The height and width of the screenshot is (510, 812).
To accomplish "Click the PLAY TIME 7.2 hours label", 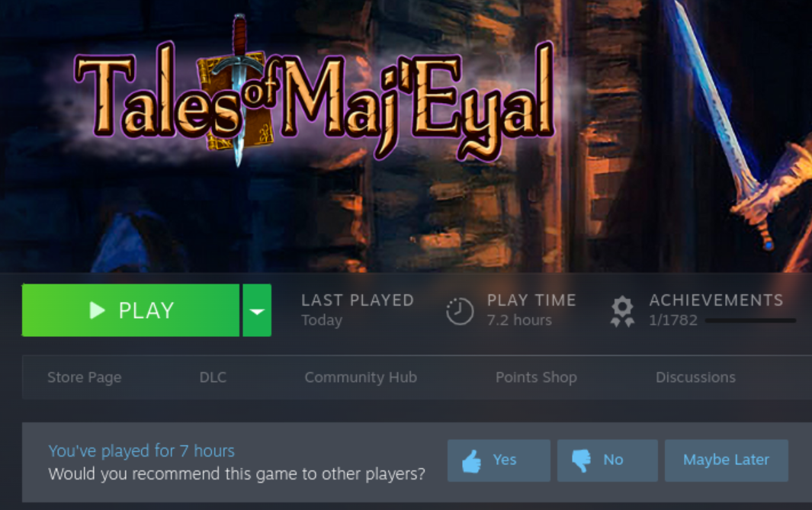I will click(x=531, y=310).
